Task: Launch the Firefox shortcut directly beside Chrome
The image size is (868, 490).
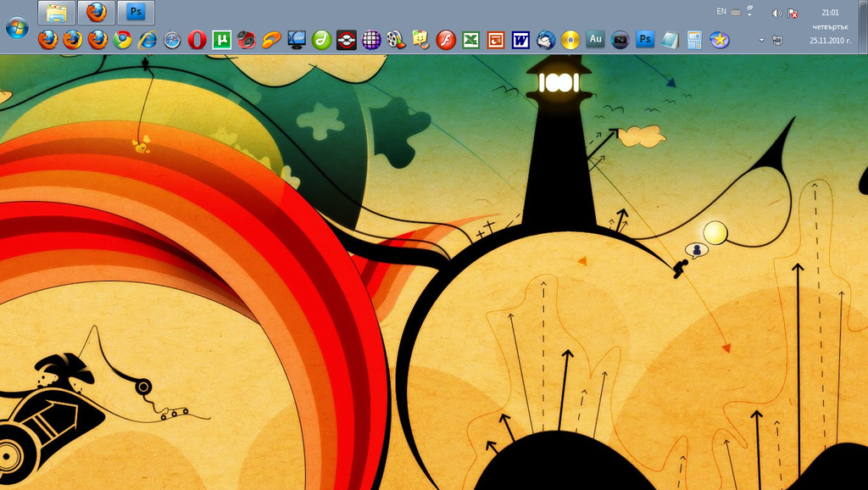Action: point(98,40)
